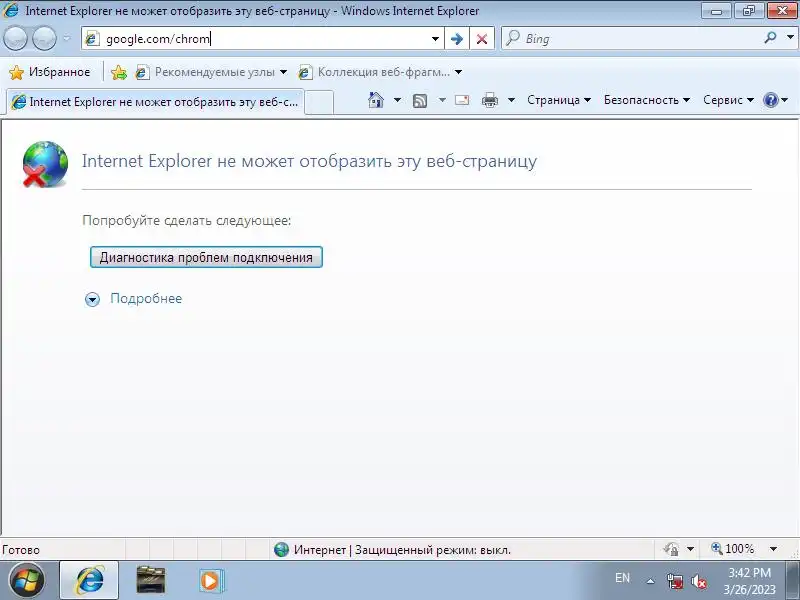Viewport: 800px width, 600px height.
Task: Click the muted volume tray icon
Action: point(698,581)
